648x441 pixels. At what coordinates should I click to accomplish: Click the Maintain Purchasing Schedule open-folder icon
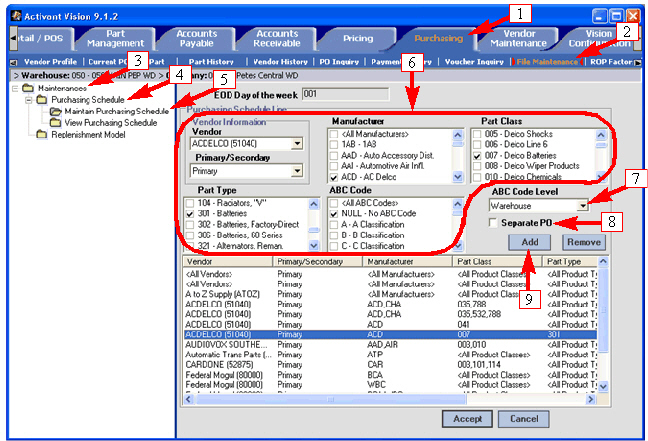(55, 112)
